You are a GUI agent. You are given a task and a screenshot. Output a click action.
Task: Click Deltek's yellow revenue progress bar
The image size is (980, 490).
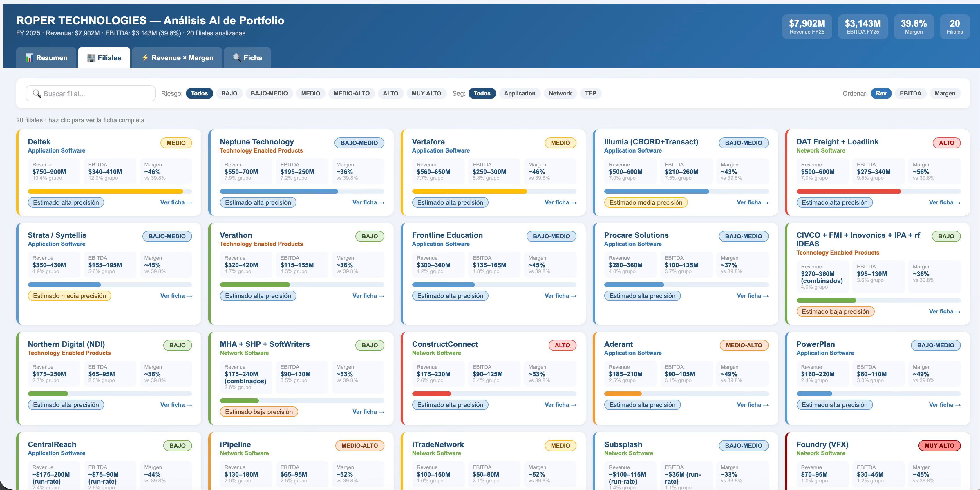105,192
